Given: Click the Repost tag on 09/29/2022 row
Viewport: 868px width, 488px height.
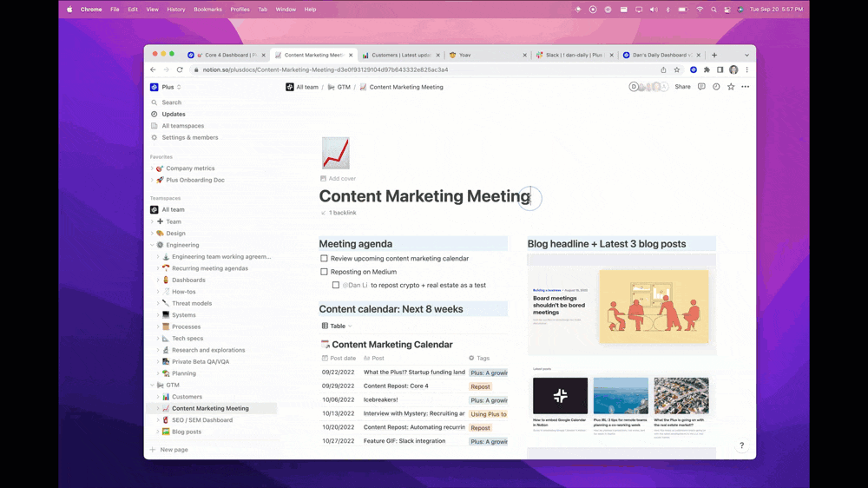Looking at the screenshot, I should [480, 386].
